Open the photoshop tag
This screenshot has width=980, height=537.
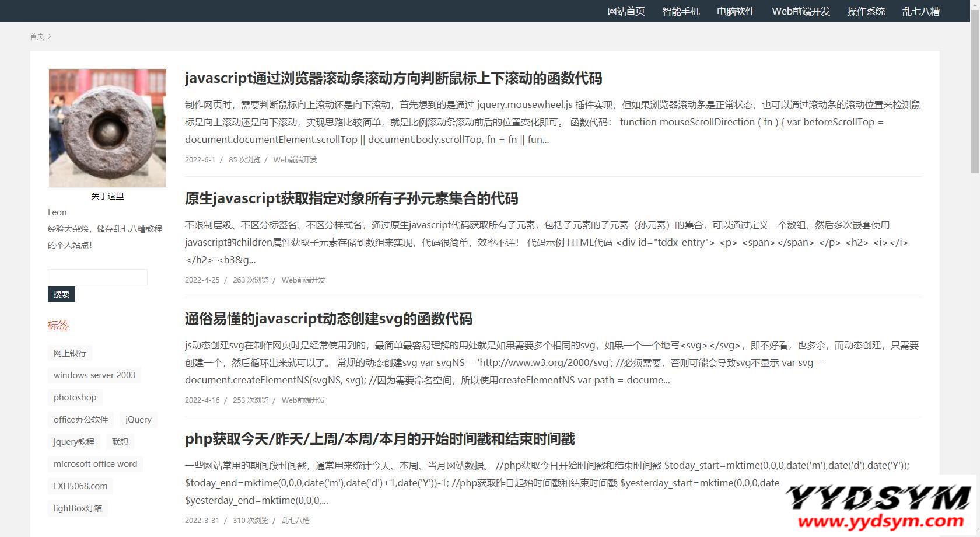point(75,397)
